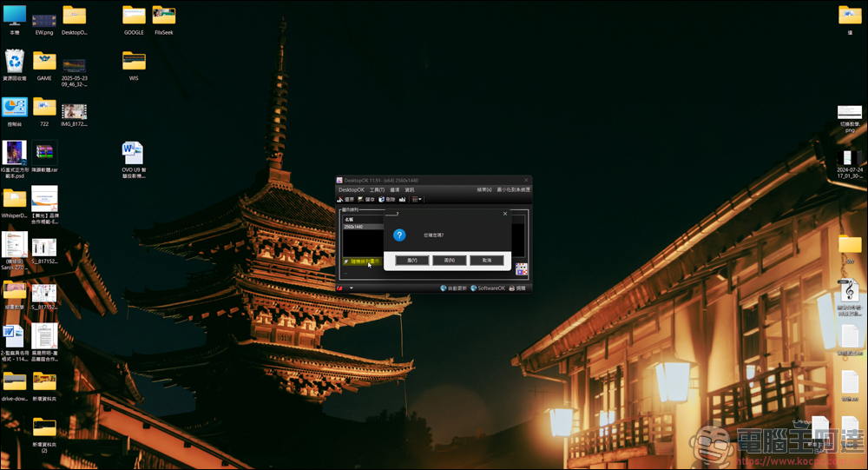Click the 還原 restore toolbar icon
This screenshot has width=868, height=470.
[345, 199]
